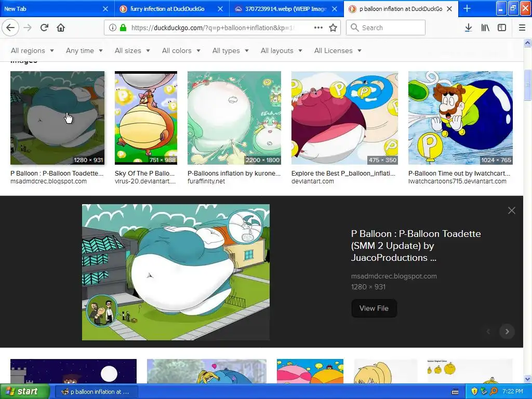
Task: Click the vertical scrollbar thumb
Action: pos(527,85)
